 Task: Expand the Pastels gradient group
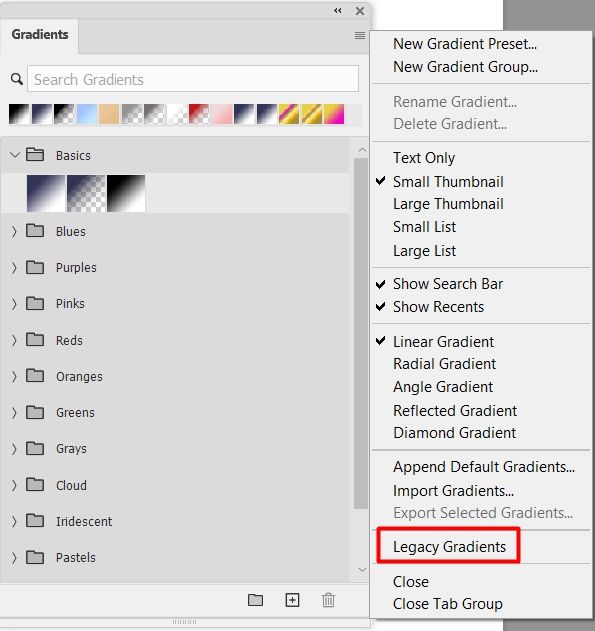pos(14,558)
